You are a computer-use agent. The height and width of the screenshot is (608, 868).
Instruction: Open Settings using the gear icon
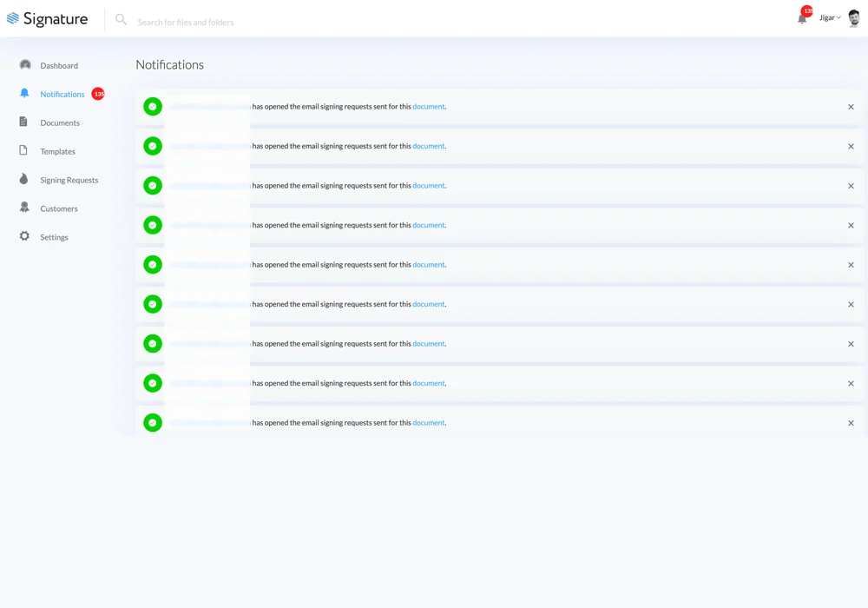click(x=24, y=237)
